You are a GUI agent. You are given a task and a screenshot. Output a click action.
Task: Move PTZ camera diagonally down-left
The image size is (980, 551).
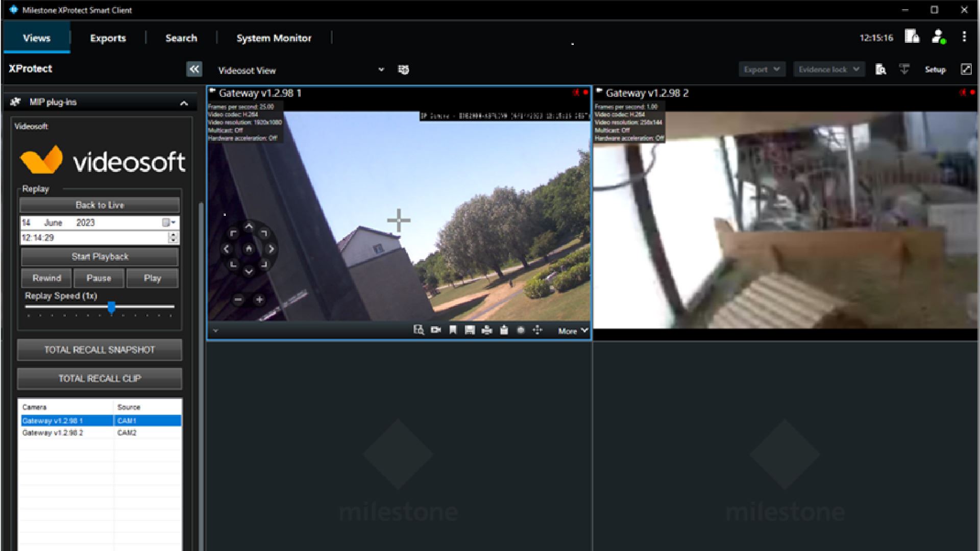click(233, 264)
